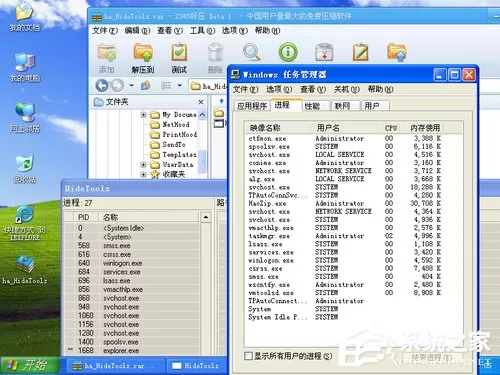
Task: Open the view mode dropdown arrow
Action: [x=179, y=86]
